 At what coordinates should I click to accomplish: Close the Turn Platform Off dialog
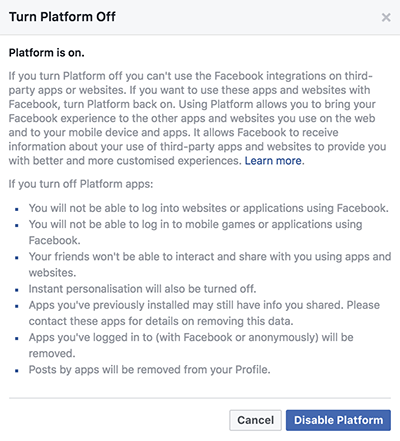click(x=386, y=17)
